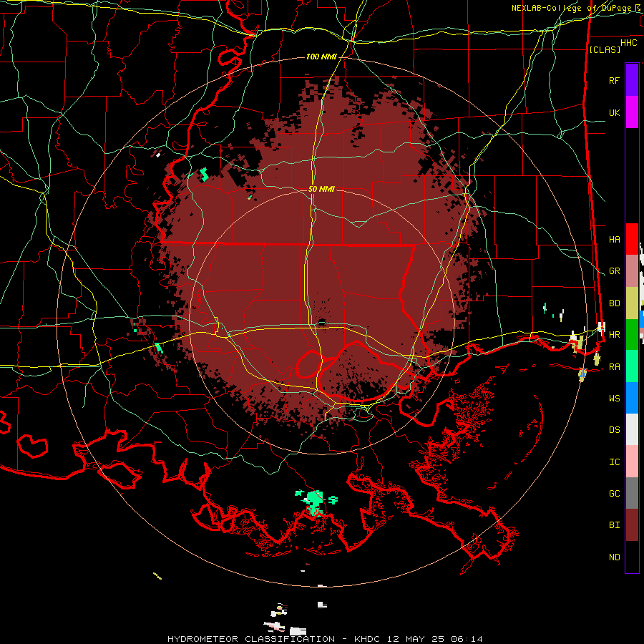Click the "HHC" product label
Screen dimensions: 644x644
pyautogui.click(x=628, y=43)
